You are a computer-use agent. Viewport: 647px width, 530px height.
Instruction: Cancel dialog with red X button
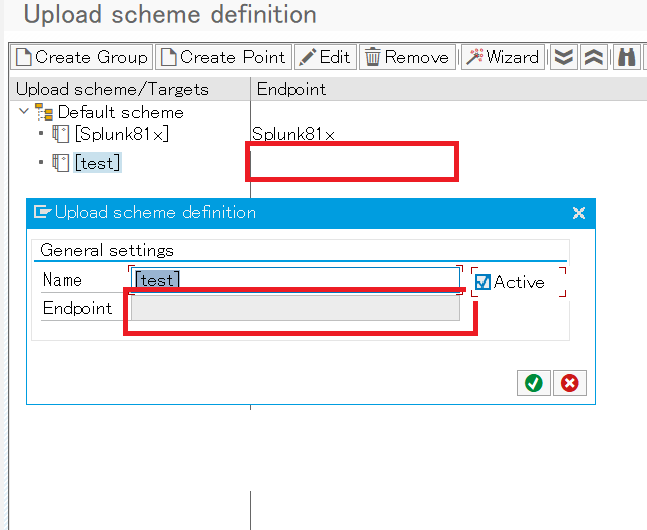[570, 383]
